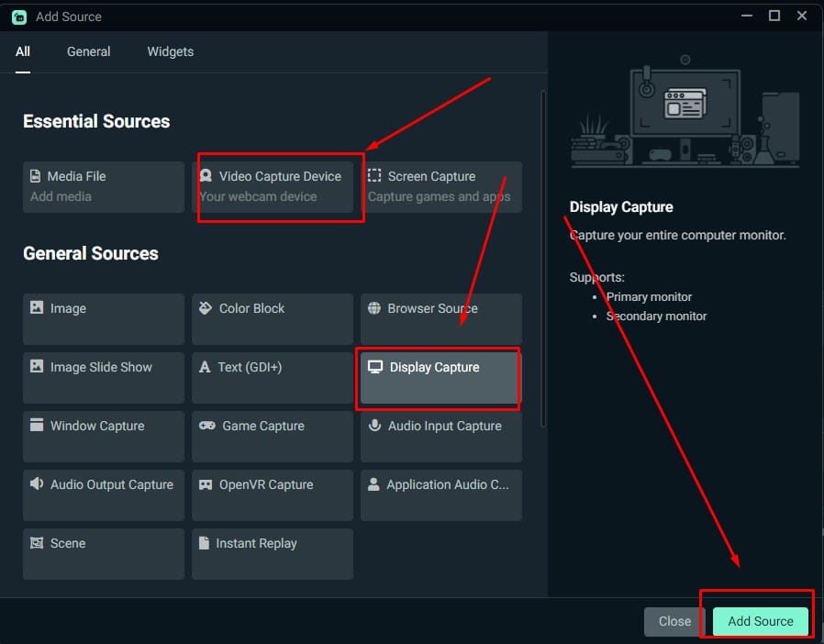
Task: Click the Color Block paint icon
Action: pos(206,308)
